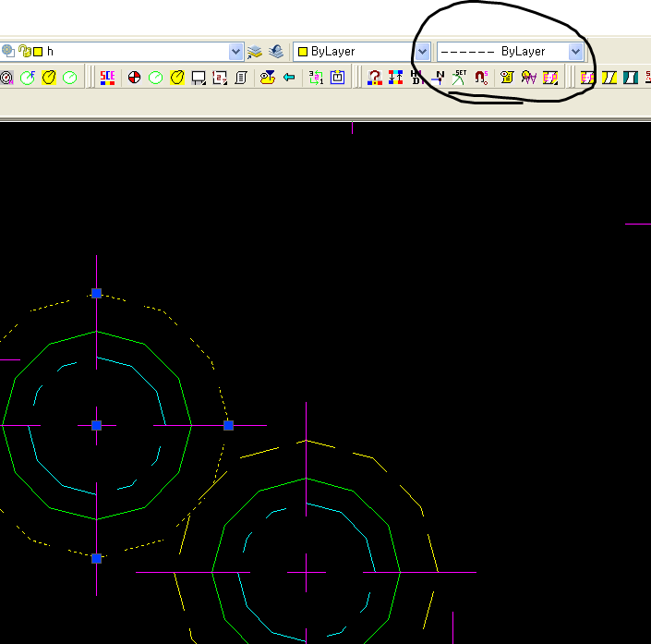The width and height of the screenshot is (651, 644).
Task: Click the yellow swatch in ByLayer color control
Action: click(x=303, y=52)
